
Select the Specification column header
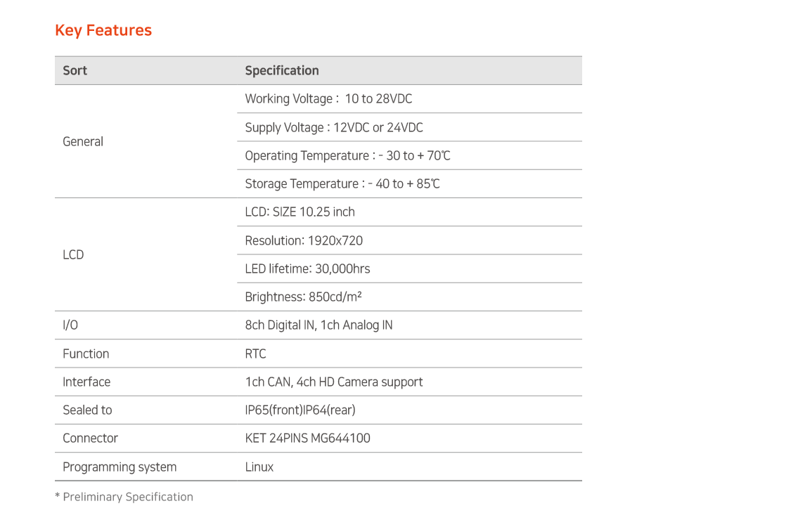281,70
